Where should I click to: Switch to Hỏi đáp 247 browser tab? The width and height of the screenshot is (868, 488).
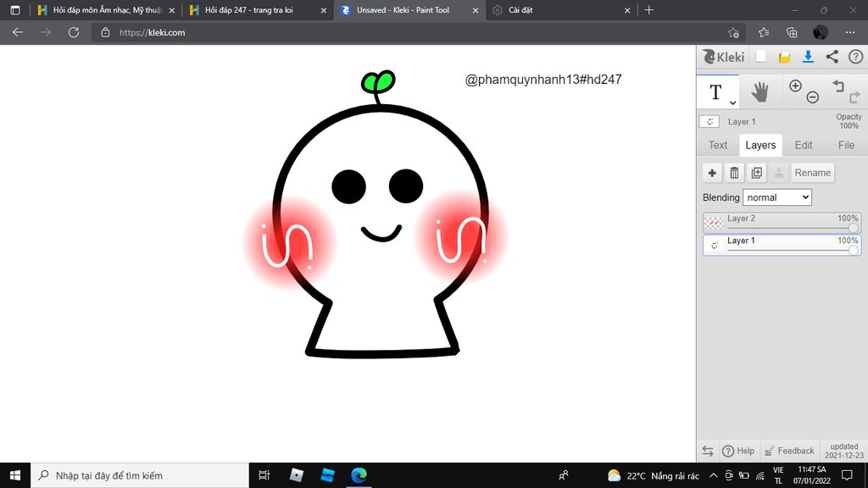click(x=258, y=10)
